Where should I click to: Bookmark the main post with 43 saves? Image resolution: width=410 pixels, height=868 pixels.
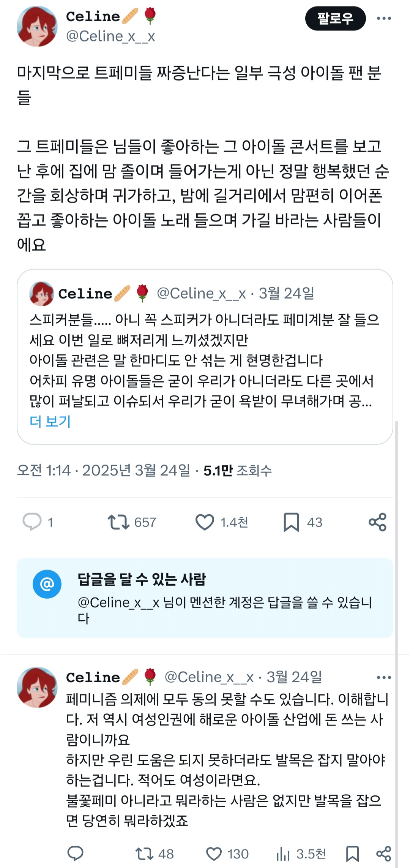[291, 522]
